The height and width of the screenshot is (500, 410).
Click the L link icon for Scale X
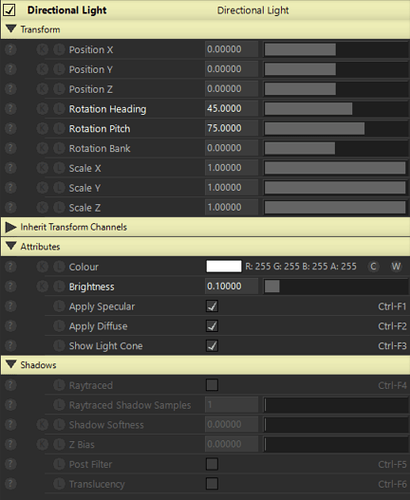click(x=59, y=168)
